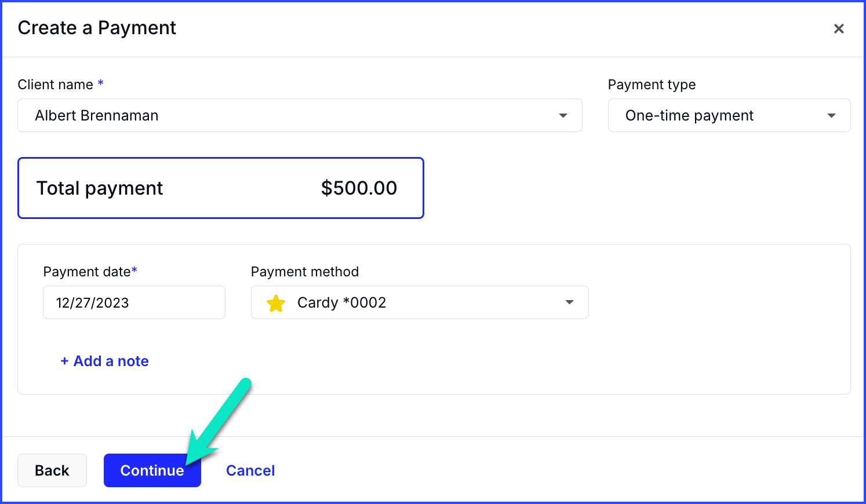This screenshot has height=504, width=866.
Task: Expand the Client name dropdown arrow
Action: click(x=563, y=116)
